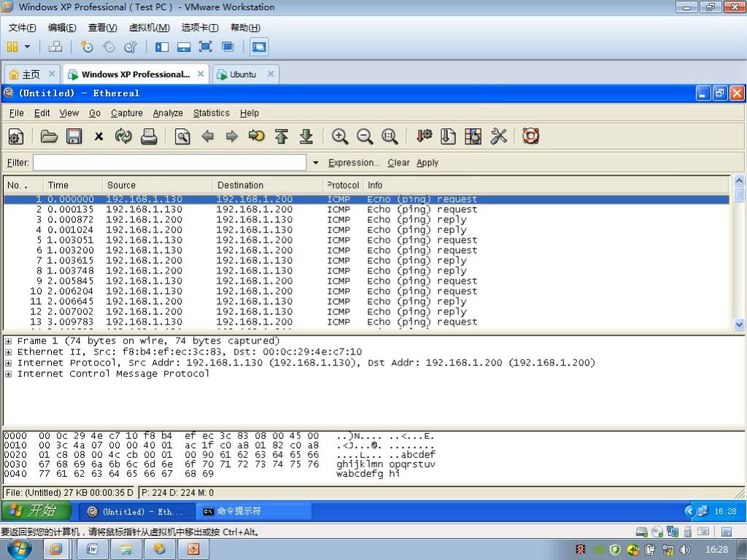Reload the capture file
Image resolution: width=747 pixels, height=560 pixels.
click(123, 136)
